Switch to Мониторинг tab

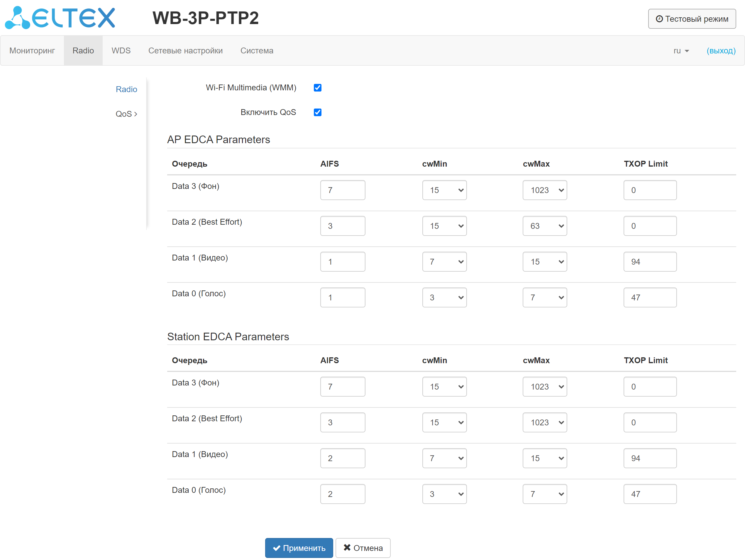(32, 50)
